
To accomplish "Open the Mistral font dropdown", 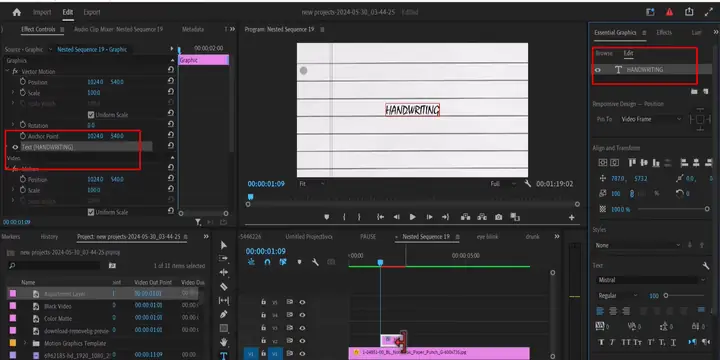I will [651, 280].
